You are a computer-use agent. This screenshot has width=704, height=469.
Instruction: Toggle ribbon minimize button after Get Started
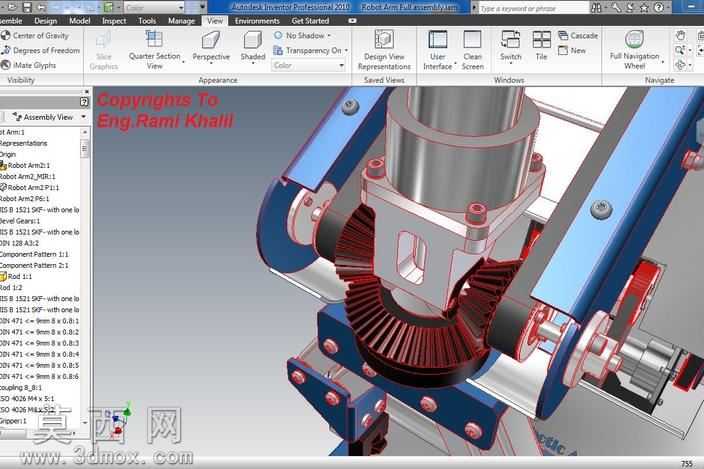click(x=352, y=21)
